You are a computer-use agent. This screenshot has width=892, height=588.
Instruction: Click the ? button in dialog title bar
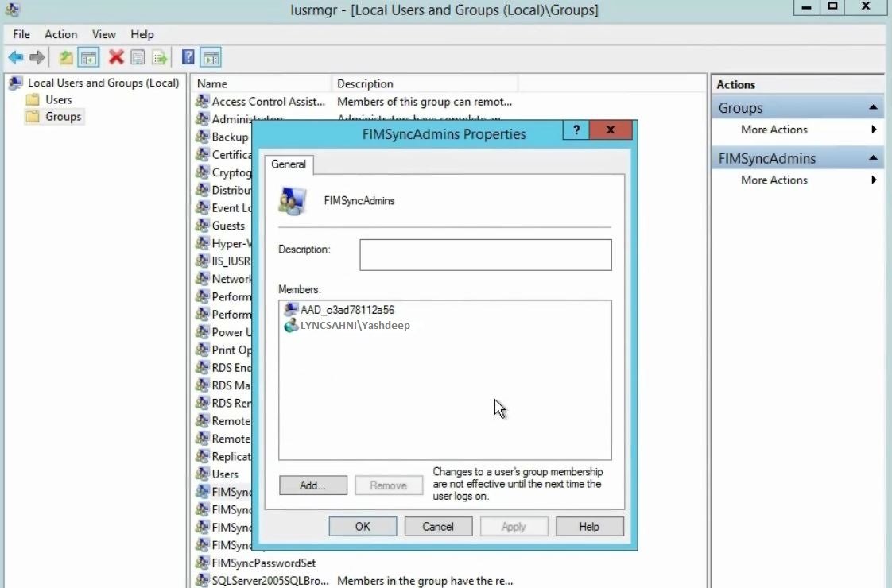[x=576, y=130]
